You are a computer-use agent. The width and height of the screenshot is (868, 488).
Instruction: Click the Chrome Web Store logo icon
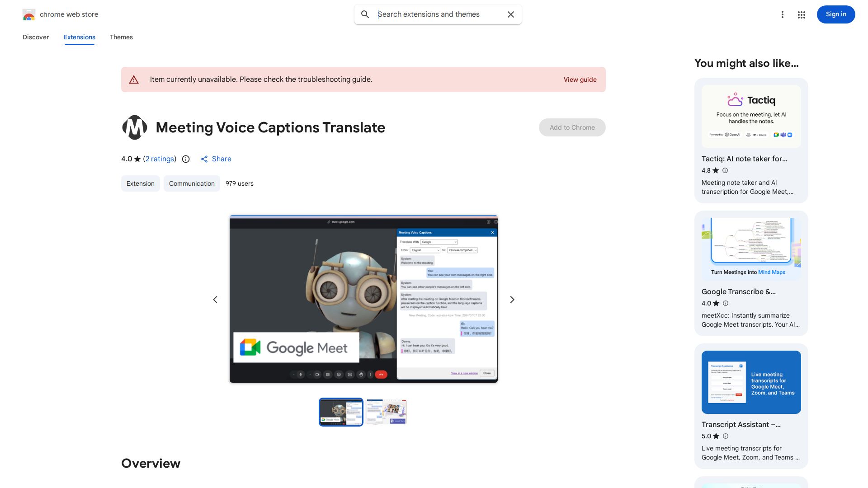click(x=29, y=14)
